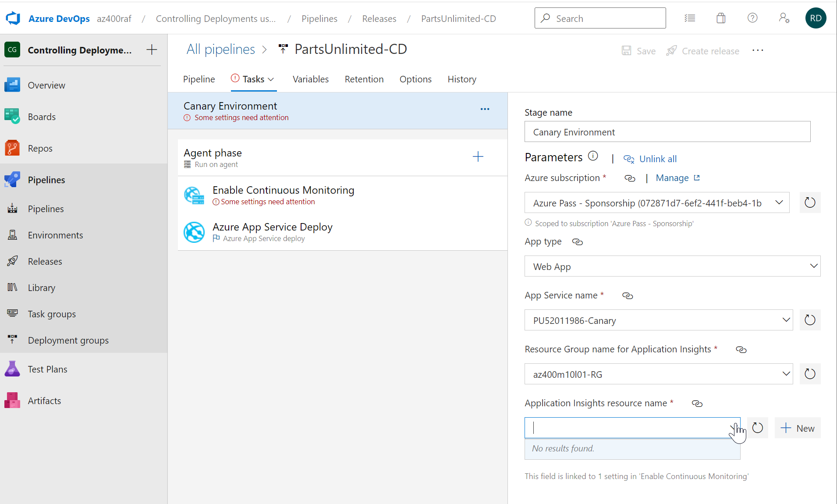837x504 pixels.
Task: Open the Manage subscription link
Action: point(673,178)
